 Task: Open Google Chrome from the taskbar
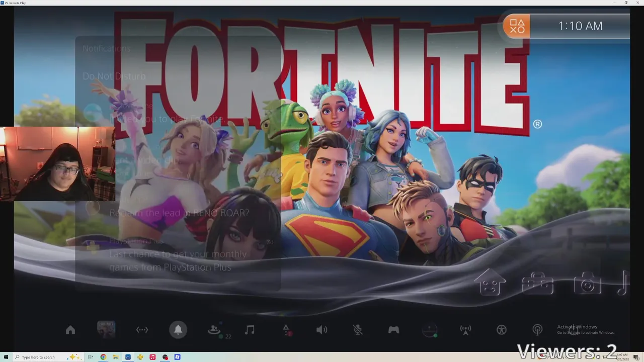tap(103, 357)
